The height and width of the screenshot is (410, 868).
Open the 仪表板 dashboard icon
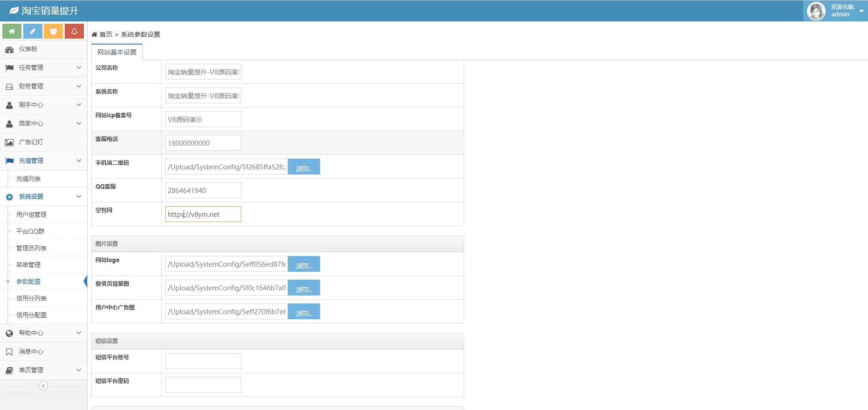pyautogui.click(x=9, y=49)
